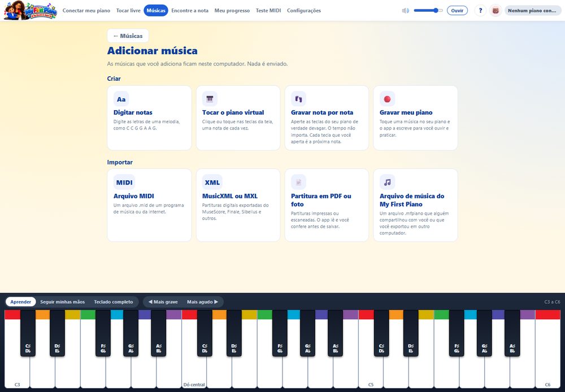Open the PDF sheet icon for Partitura

(x=298, y=182)
